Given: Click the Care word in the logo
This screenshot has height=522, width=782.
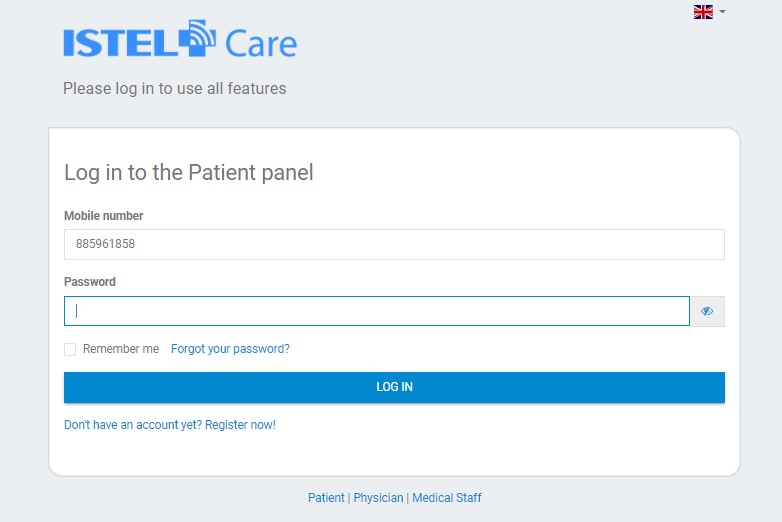Looking at the screenshot, I should click(x=261, y=44).
